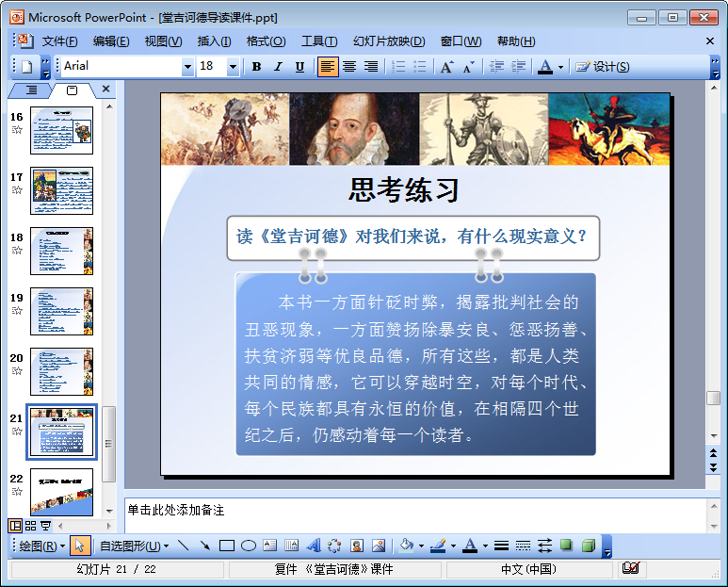
Task: Toggle bold formatting
Action: [256, 67]
